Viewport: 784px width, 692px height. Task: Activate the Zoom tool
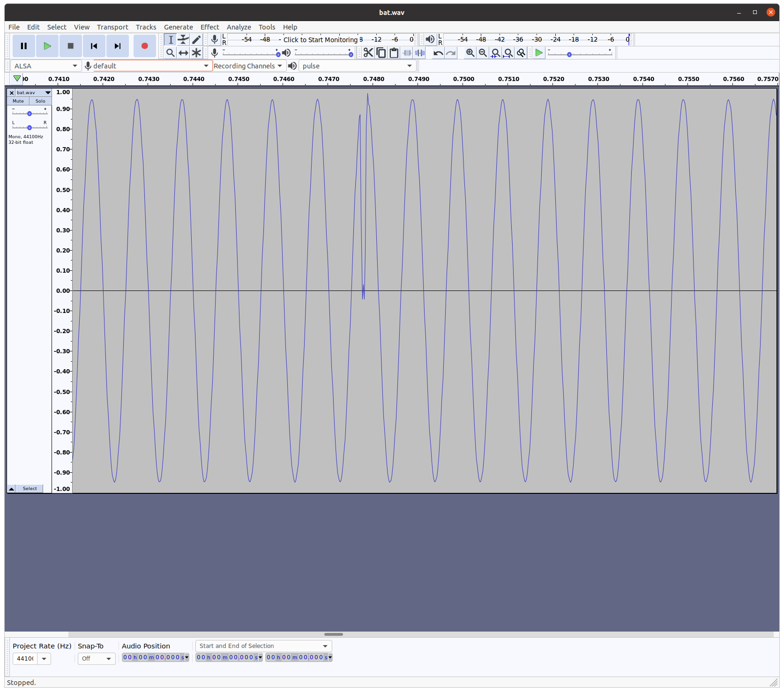tap(171, 52)
